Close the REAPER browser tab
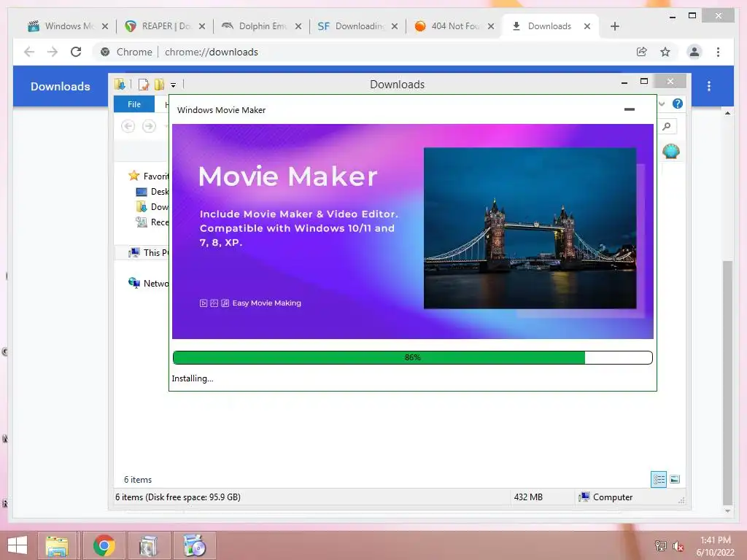The width and height of the screenshot is (747, 560). click(202, 26)
